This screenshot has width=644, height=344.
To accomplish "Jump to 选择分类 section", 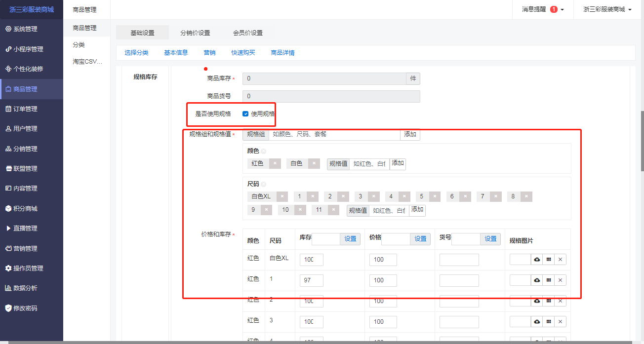I will pyautogui.click(x=136, y=53).
